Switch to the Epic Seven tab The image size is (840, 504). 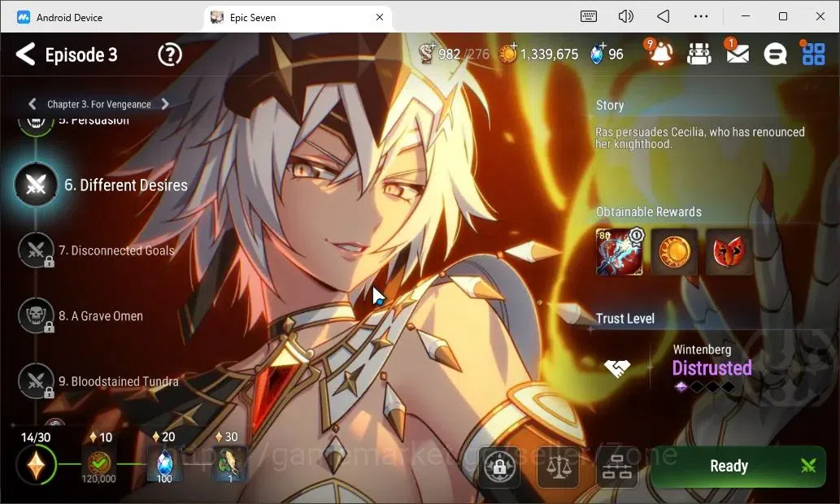click(x=253, y=18)
